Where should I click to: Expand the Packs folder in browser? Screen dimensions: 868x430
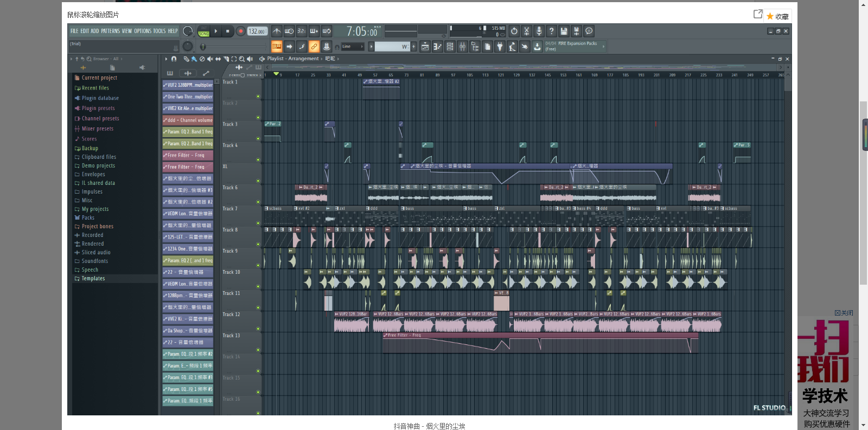88,218
